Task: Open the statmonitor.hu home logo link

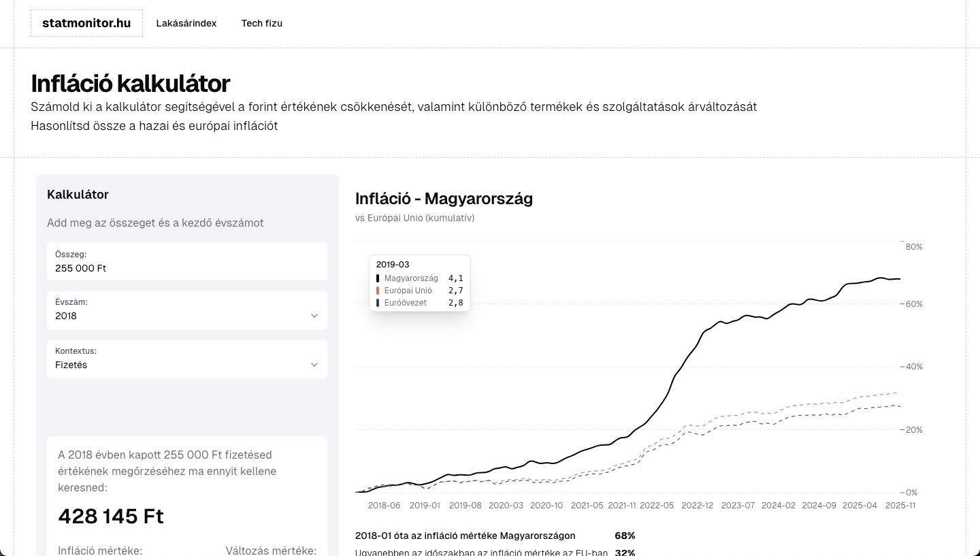Action: tap(86, 23)
